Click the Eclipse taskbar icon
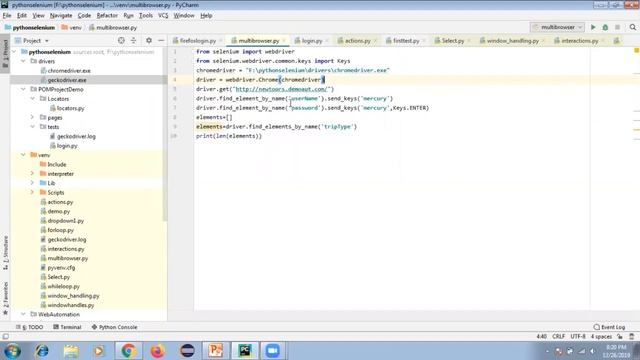Viewport: 640px width, 360px height. 187,351
